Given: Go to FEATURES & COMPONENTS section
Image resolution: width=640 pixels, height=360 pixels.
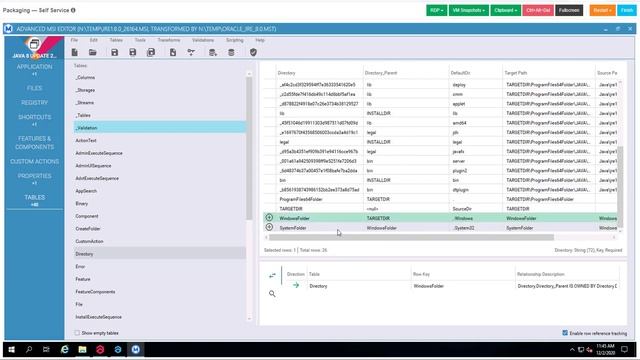Looking at the screenshot, I should click(x=34, y=142).
